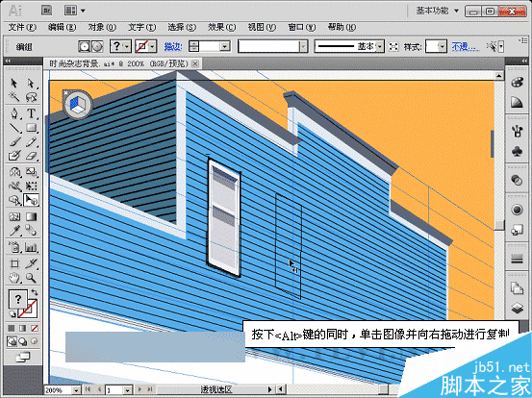Enable Draw Normal mode

(12, 341)
